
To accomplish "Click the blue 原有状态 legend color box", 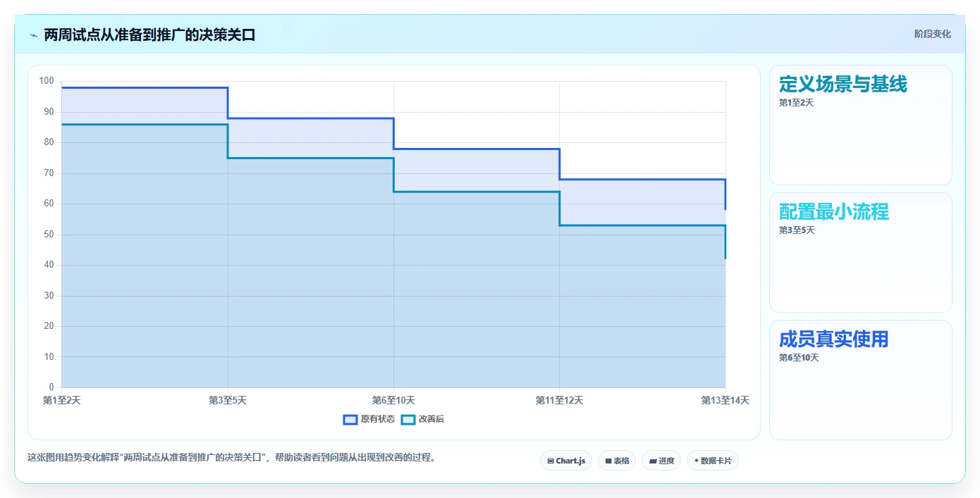I will pyautogui.click(x=350, y=419).
